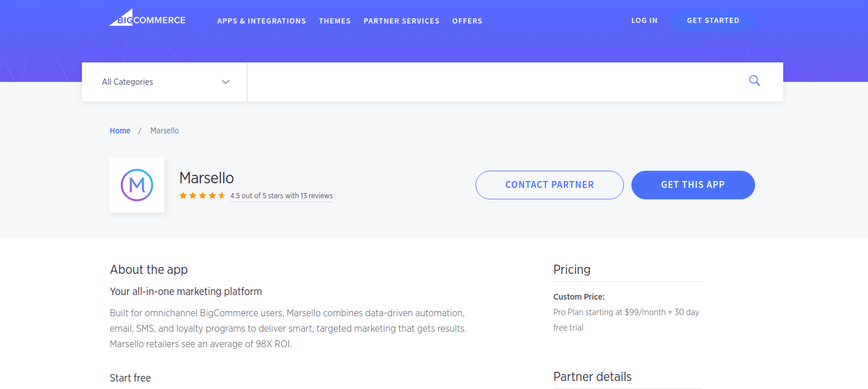The width and height of the screenshot is (868, 389).
Task: Open Apps & Integrations menu
Action: (x=261, y=21)
